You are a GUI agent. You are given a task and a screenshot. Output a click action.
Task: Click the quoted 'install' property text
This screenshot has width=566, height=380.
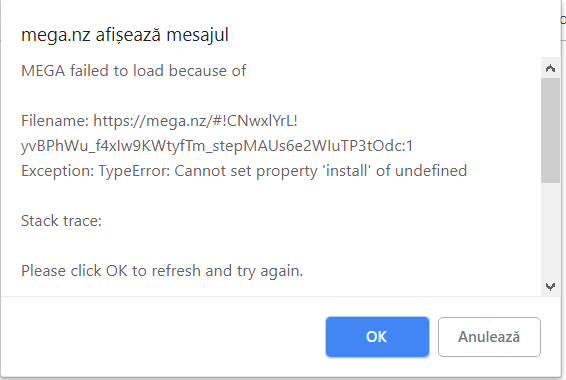348,171
